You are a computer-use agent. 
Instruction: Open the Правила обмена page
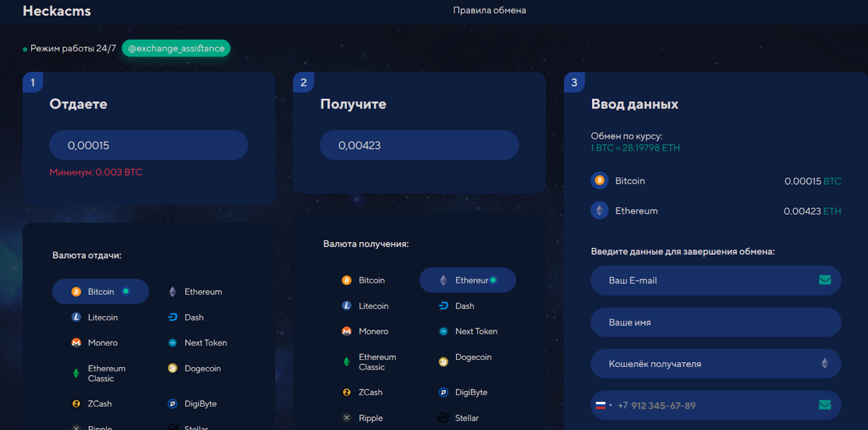(489, 10)
